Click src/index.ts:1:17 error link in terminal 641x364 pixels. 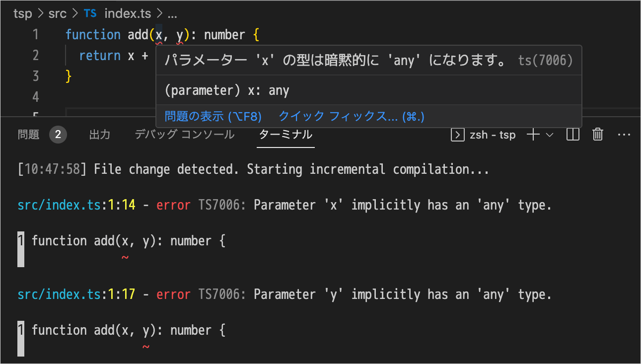pos(76,294)
